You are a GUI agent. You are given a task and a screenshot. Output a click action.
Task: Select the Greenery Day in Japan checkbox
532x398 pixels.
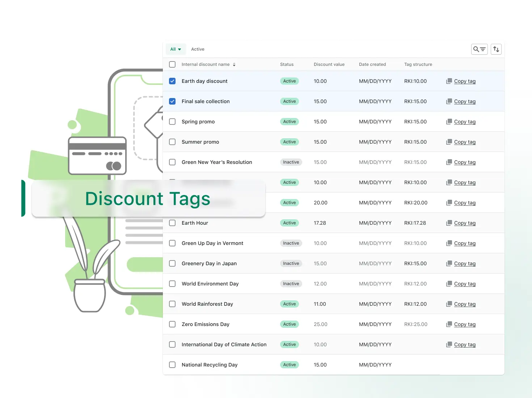coord(172,263)
